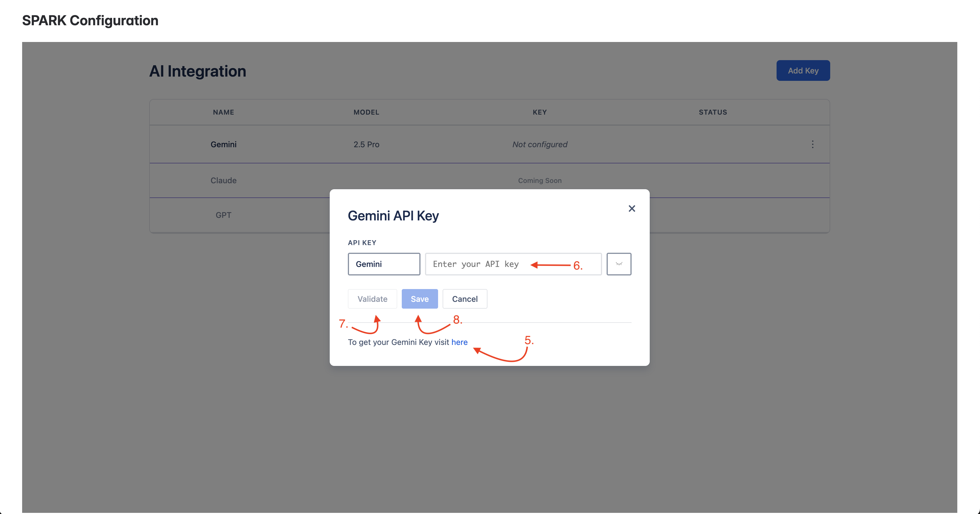Click the Not configured status for Gemini

[539, 144]
